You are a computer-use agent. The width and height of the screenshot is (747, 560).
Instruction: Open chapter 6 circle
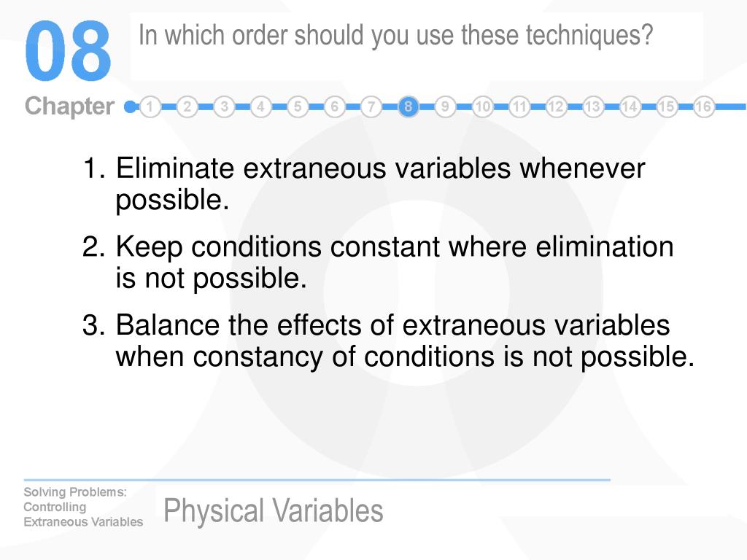click(x=334, y=106)
